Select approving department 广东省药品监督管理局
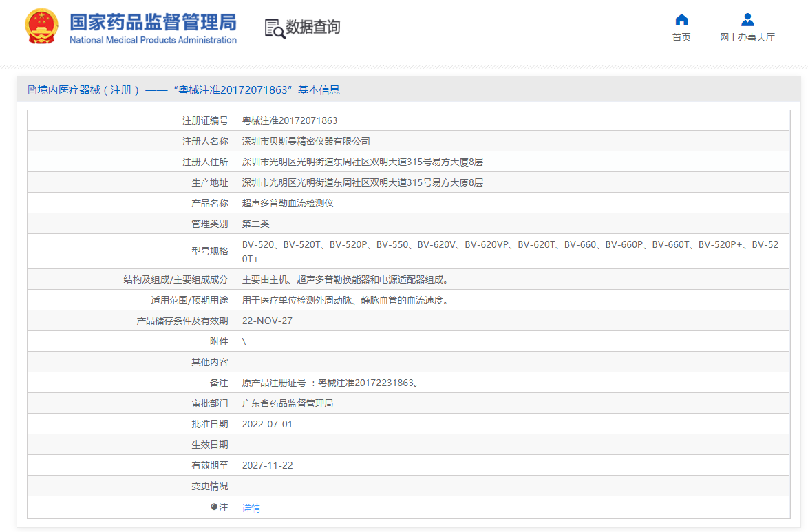Screen dimensions: 808x532 pyautogui.click(x=288, y=403)
